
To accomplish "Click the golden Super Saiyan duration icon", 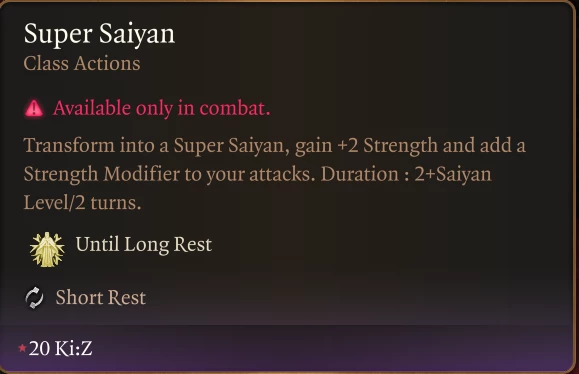I will [47, 250].
